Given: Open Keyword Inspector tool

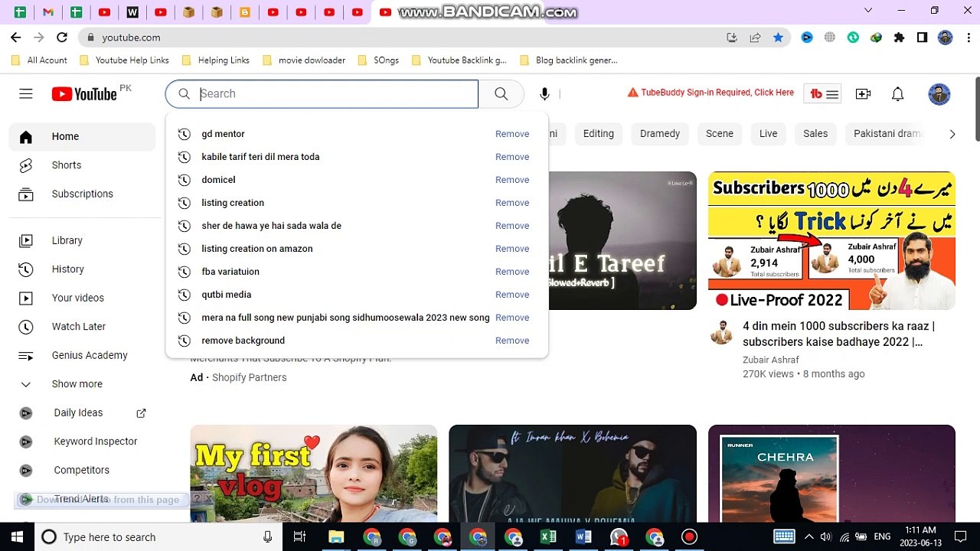Looking at the screenshot, I should click(82, 441).
